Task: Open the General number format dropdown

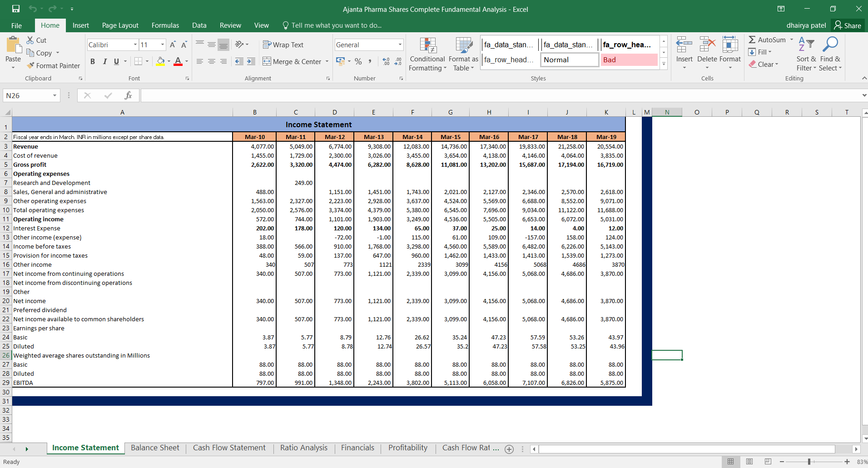Action: [400, 45]
